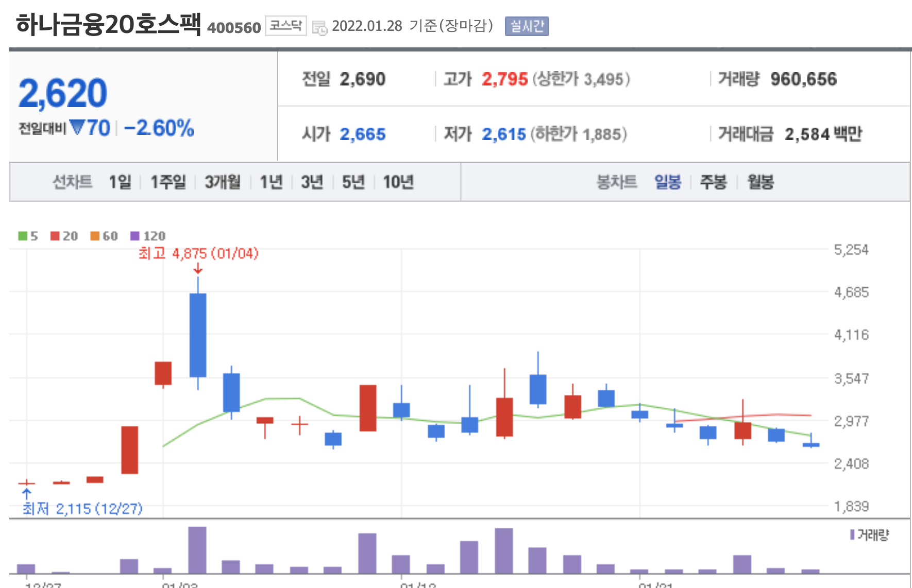
Task: Click the 1,839 price axis label
Action: click(x=851, y=507)
